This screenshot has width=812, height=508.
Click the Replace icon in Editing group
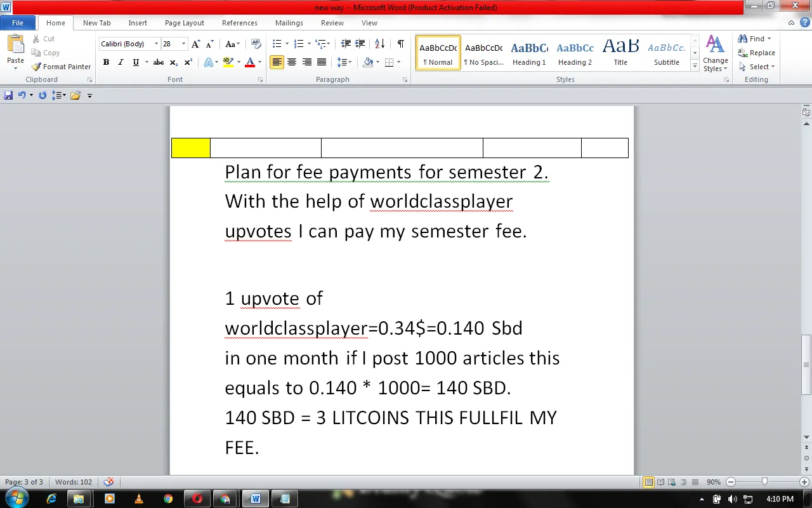(743, 53)
